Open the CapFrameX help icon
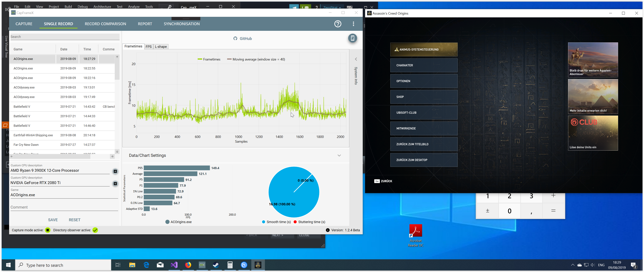 (x=338, y=24)
